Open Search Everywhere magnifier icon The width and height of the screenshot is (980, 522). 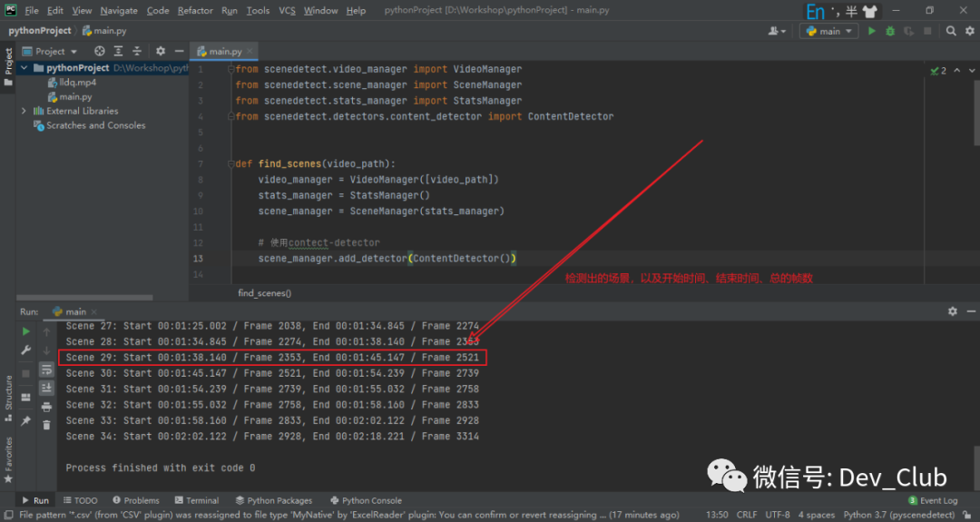point(951,31)
